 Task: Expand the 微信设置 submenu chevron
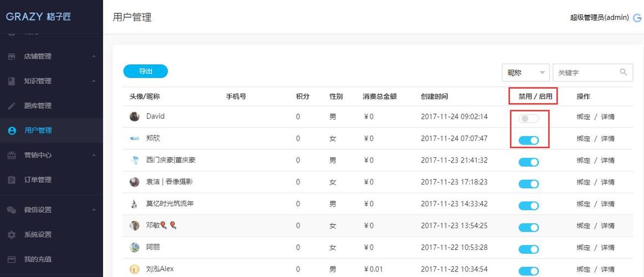tap(94, 210)
